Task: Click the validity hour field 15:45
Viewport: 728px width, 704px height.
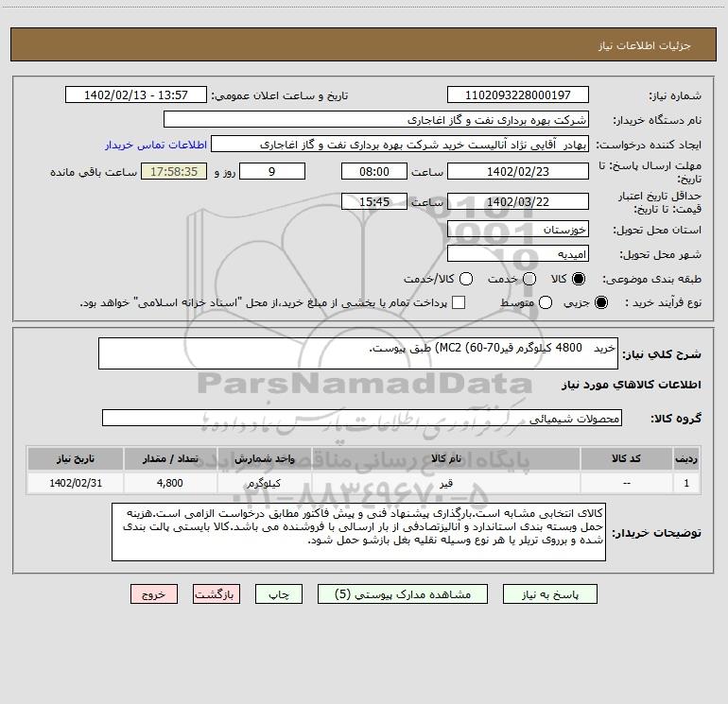Action: [x=374, y=202]
